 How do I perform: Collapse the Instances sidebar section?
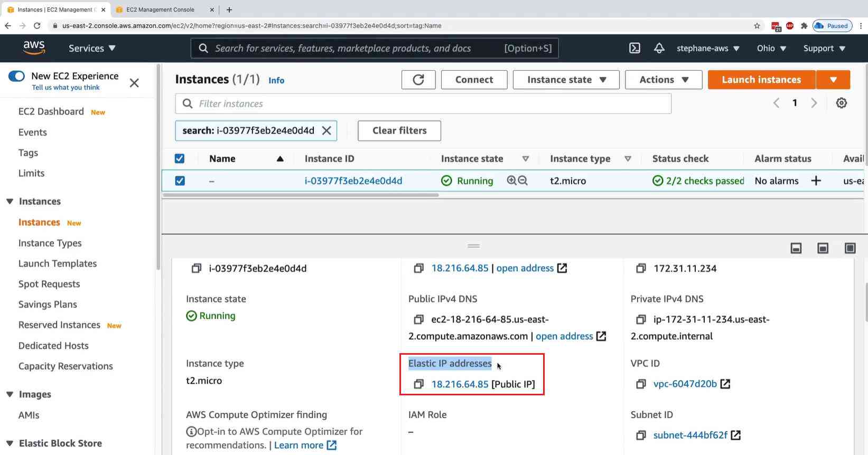(x=10, y=201)
